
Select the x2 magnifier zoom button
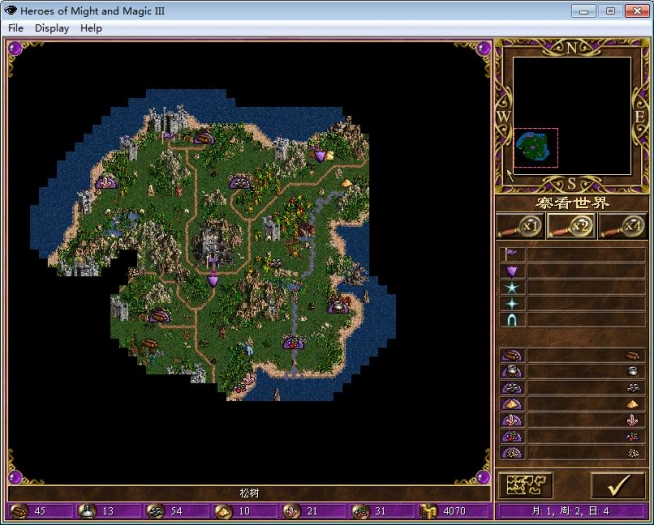[571, 226]
